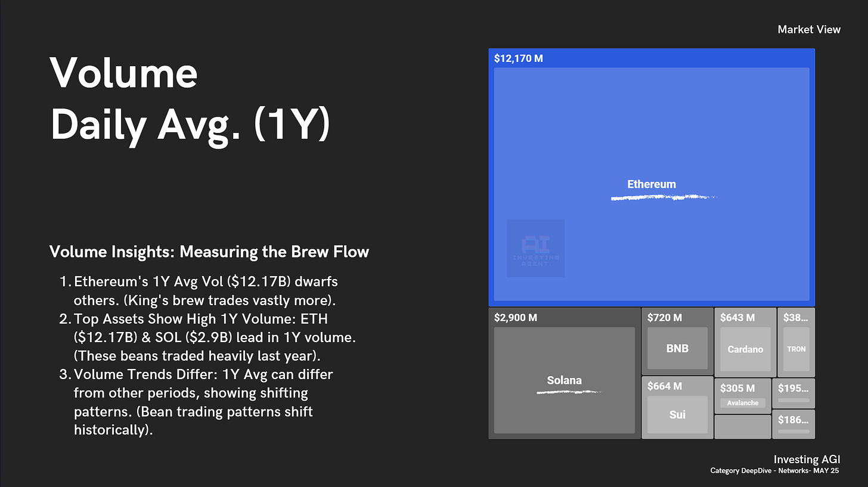Click insight one about Ethereum's 1Y Avg Vol
This screenshot has height=487, width=868.
206,290
